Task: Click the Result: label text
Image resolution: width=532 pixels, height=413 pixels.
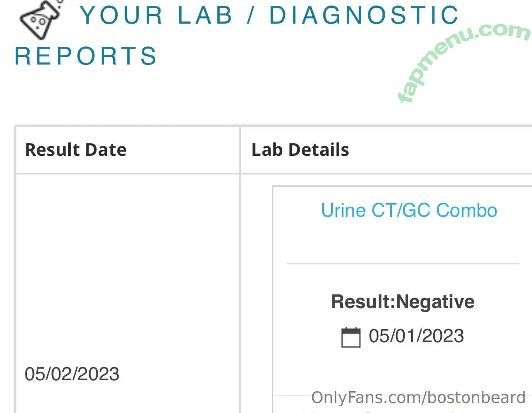Action: point(363,302)
